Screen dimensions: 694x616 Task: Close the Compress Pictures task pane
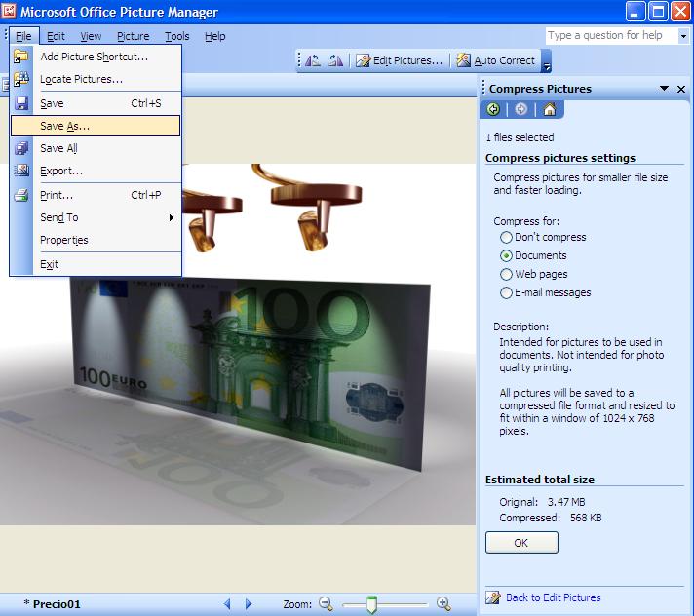click(x=681, y=89)
